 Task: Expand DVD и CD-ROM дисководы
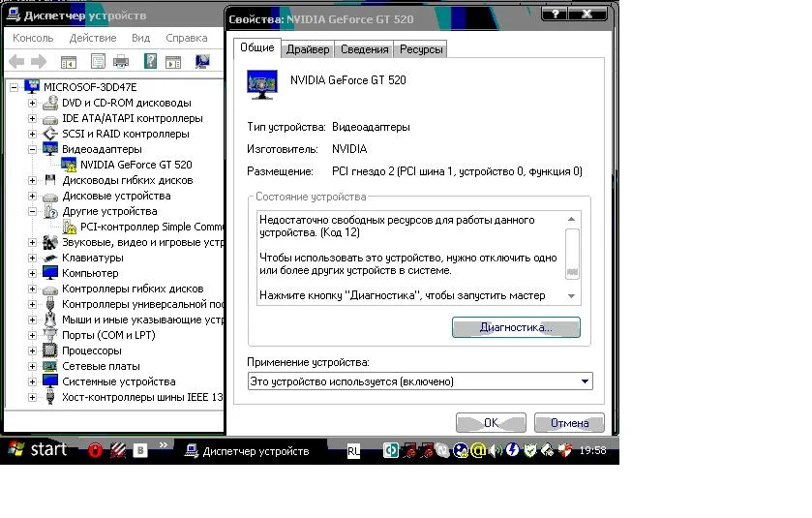[x=32, y=103]
